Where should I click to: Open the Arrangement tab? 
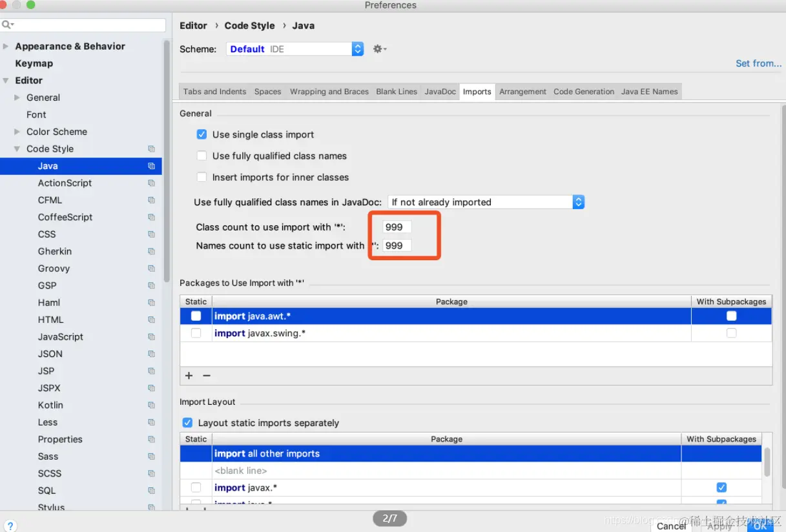pos(522,92)
